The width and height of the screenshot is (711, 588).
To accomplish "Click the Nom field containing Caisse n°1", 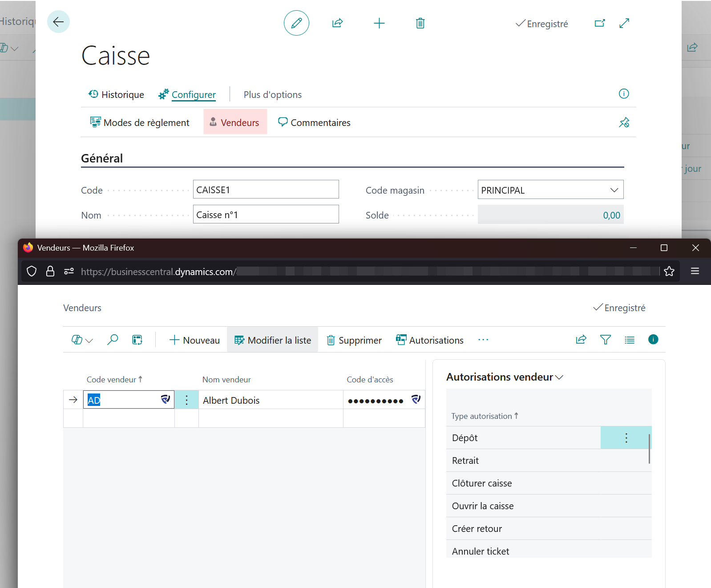I will pos(266,215).
